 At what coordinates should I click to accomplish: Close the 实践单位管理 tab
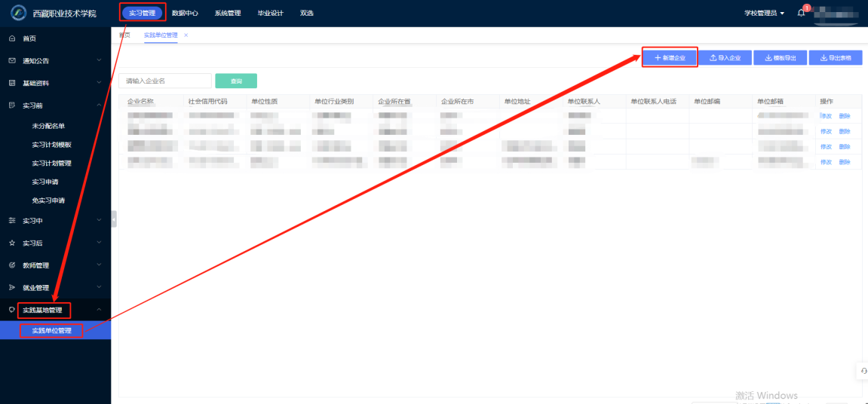(x=186, y=35)
